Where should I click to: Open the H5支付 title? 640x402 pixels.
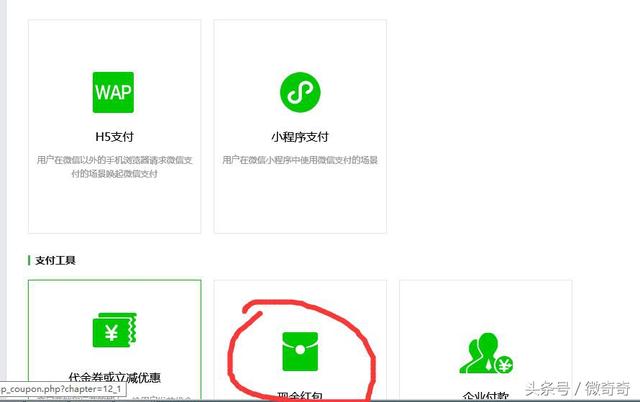(x=114, y=137)
